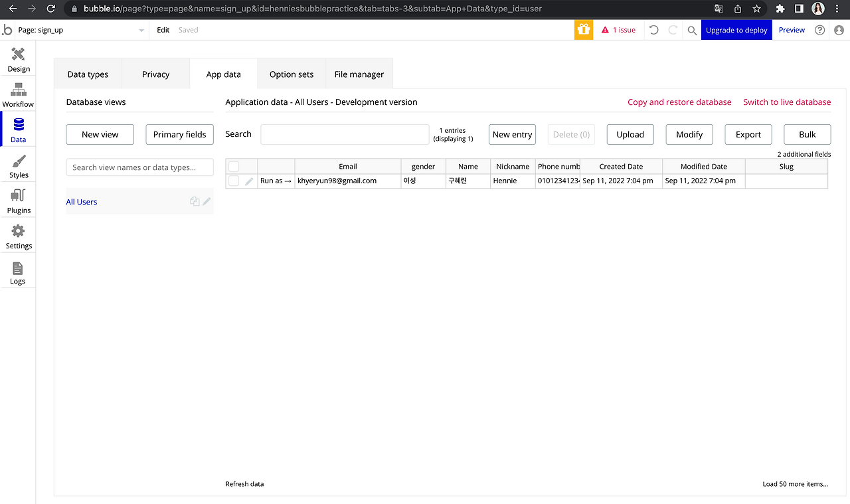This screenshot has width=850, height=504.
Task: Open the help question mark icon
Action: 820,30
